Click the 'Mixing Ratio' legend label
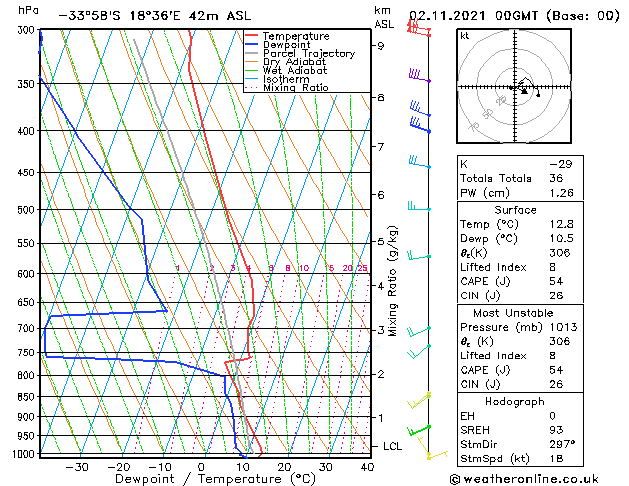This screenshot has width=629, height=486. [x=296, y=87]
